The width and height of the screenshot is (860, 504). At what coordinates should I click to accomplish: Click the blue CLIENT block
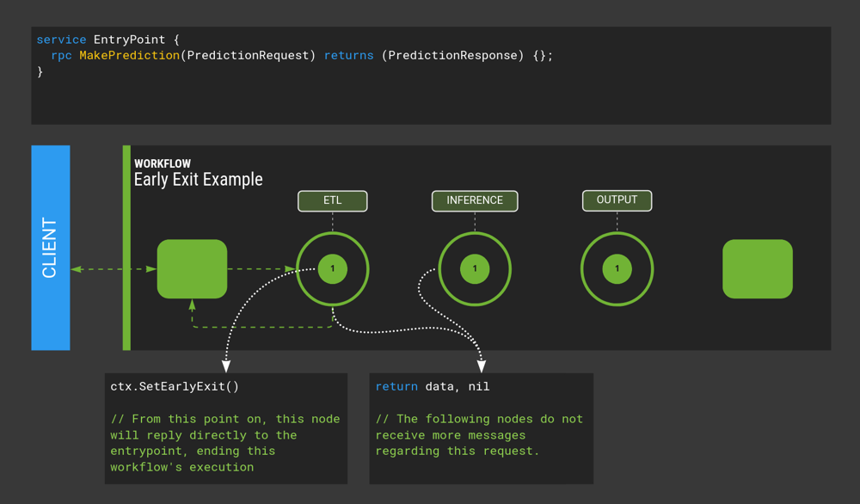click(x=51, y=248)
